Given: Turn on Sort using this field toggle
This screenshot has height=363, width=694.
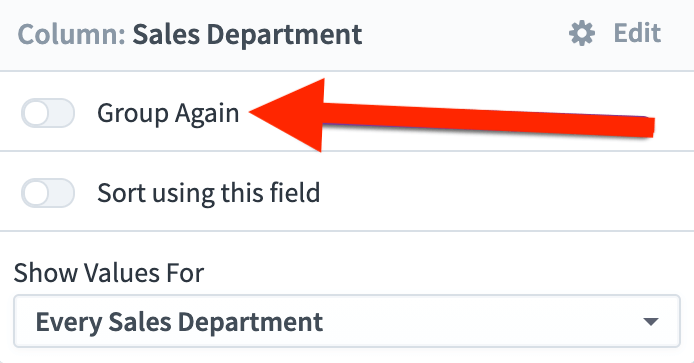Looking at the screenshot, I should 48,193.
